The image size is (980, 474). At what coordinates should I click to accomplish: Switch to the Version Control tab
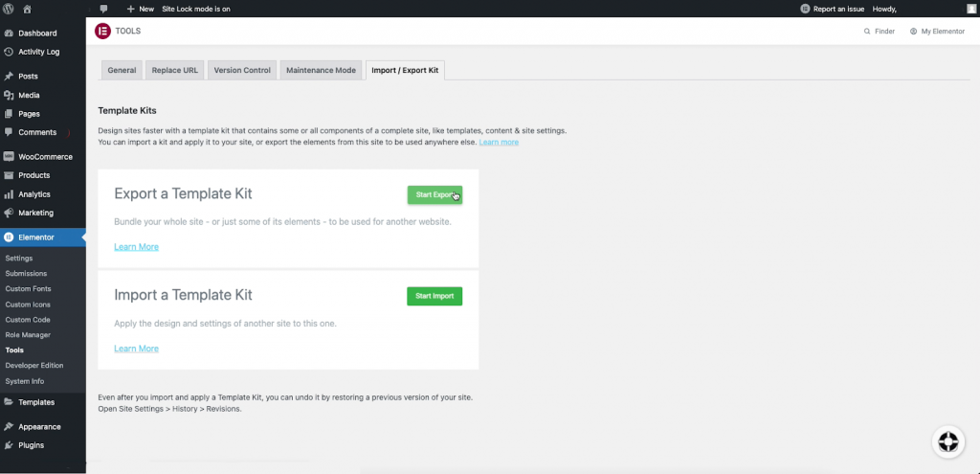pyautogui.click(x=242, y=70)
